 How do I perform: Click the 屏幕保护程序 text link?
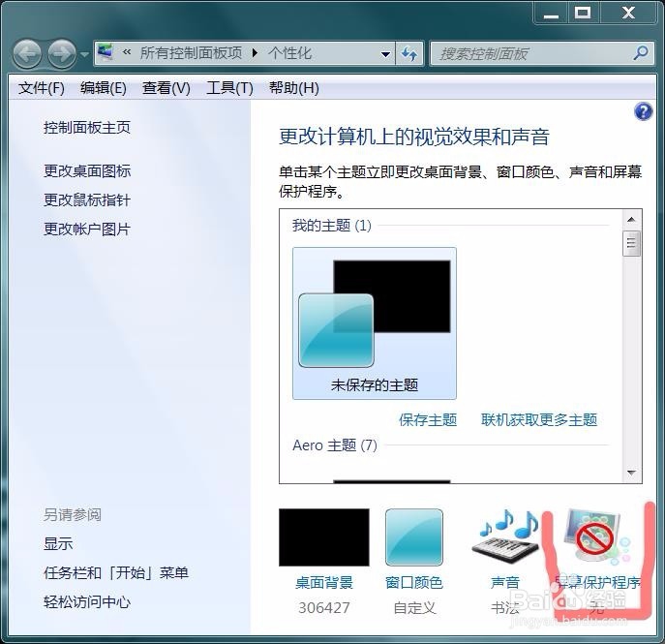pos(597,583)
